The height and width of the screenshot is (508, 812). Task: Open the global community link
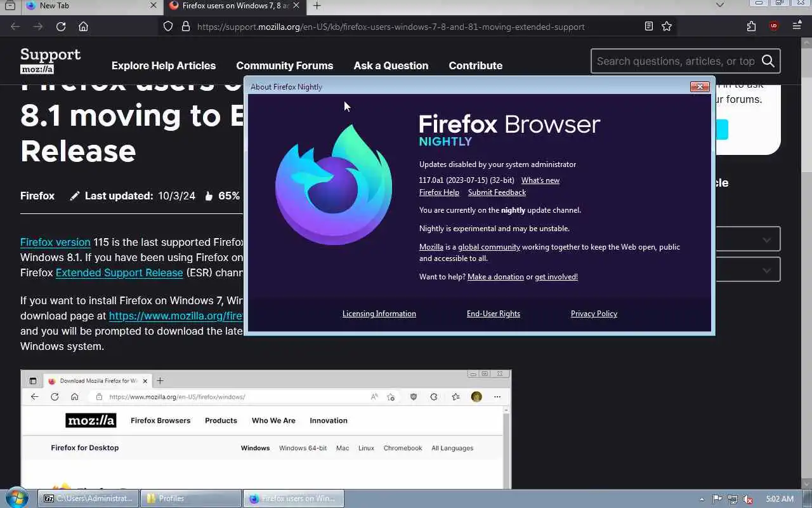[489, 247]
